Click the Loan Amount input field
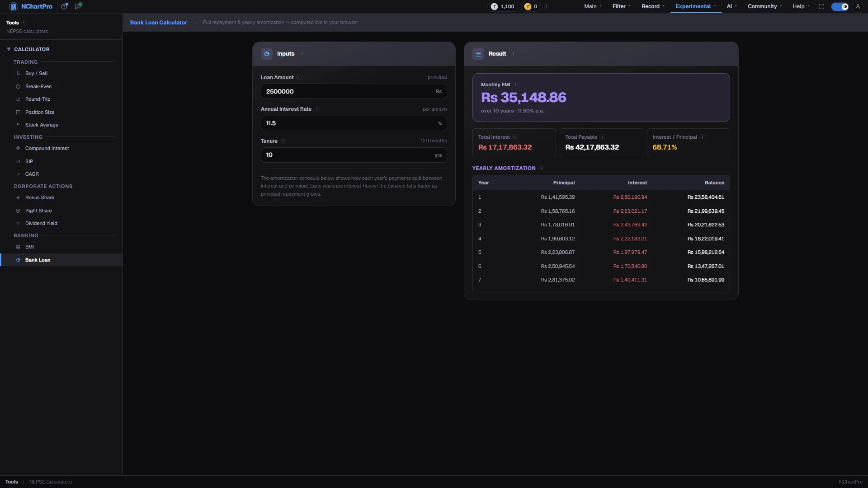This screenshot has width=868, height=488. pyautogui.click(x=354, y=91)
